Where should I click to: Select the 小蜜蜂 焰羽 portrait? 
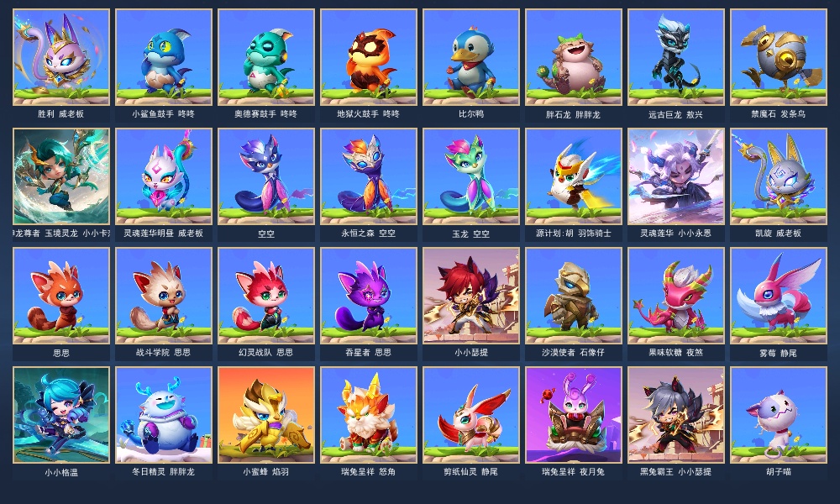point(266,415)
